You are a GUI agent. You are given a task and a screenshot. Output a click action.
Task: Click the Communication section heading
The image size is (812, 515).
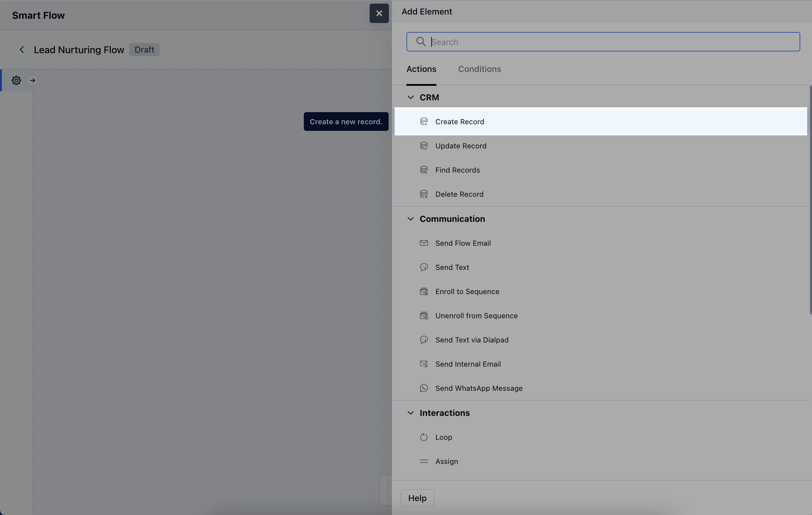452,219
